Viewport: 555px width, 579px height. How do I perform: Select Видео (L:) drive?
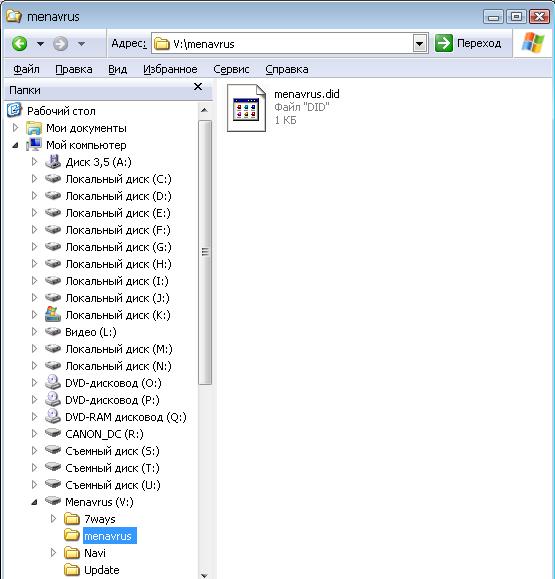point(91,332)
